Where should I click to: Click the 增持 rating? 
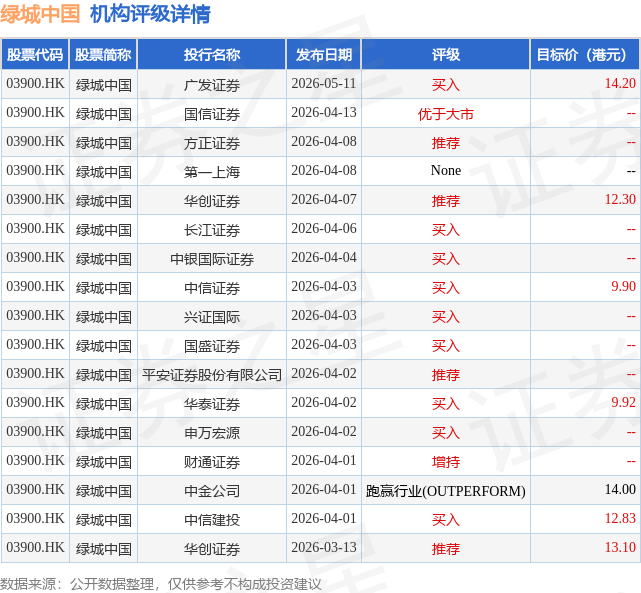pyautogui.click(x=446, y=462)
